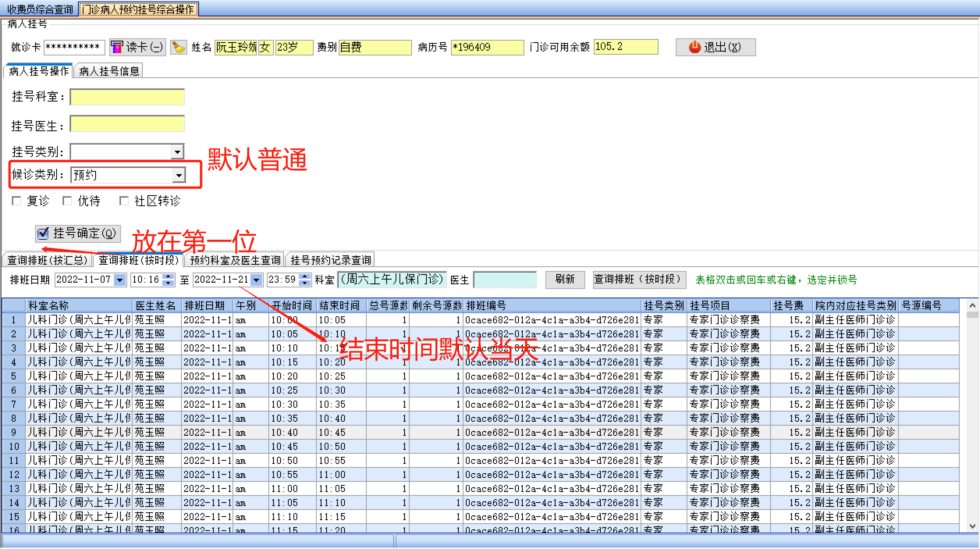Enable the 复诊 checkbox

coord(17,201)
